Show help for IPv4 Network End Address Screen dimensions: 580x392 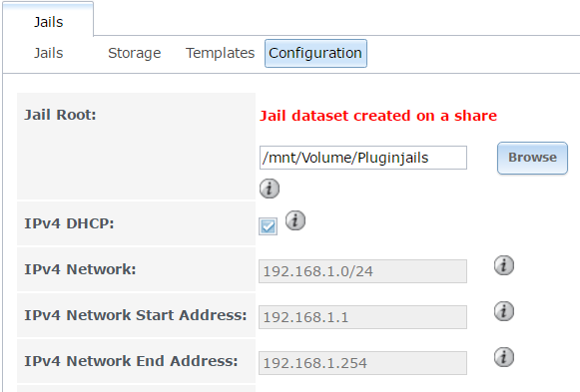pos(504,357)
